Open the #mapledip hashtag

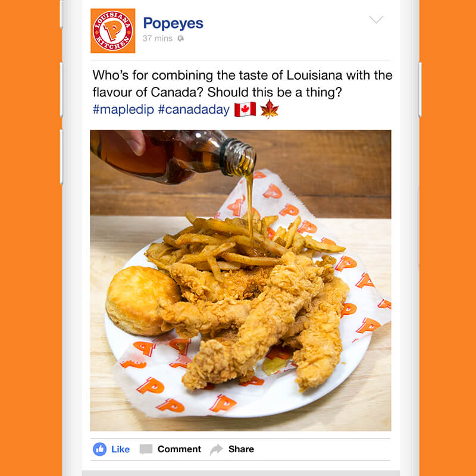(x=123, y=109)
